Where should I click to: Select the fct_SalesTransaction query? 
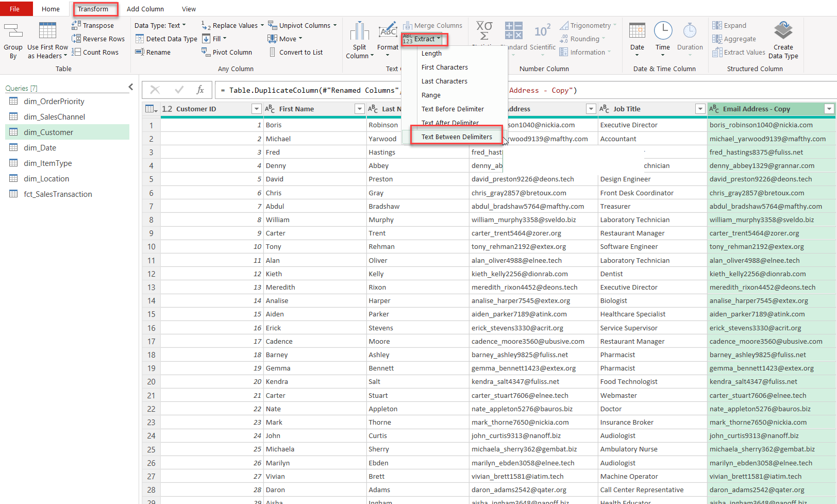67,194
